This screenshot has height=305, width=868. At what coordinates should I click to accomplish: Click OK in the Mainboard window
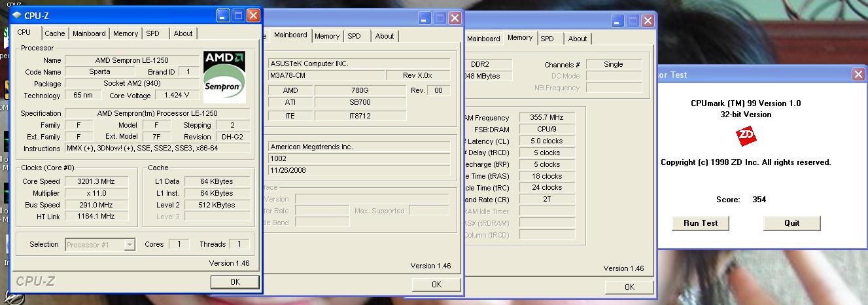436,285
